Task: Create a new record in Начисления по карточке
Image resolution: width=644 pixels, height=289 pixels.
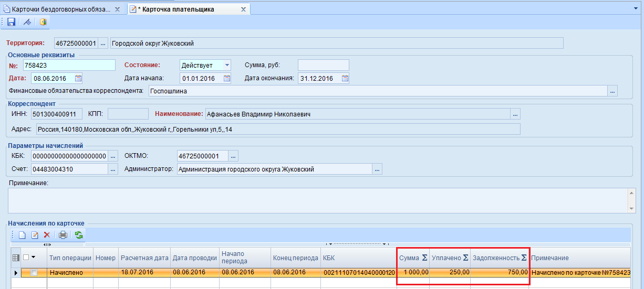Action: click(22, 235)
